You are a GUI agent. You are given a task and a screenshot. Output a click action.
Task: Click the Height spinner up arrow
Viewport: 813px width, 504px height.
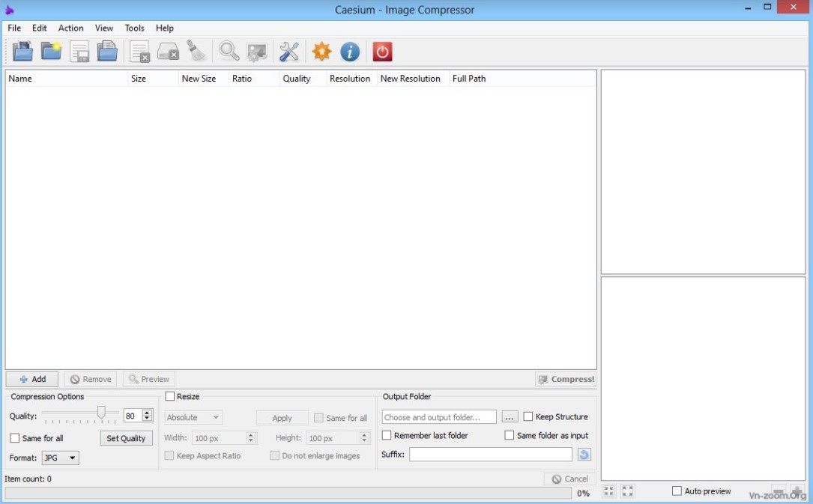364,434
